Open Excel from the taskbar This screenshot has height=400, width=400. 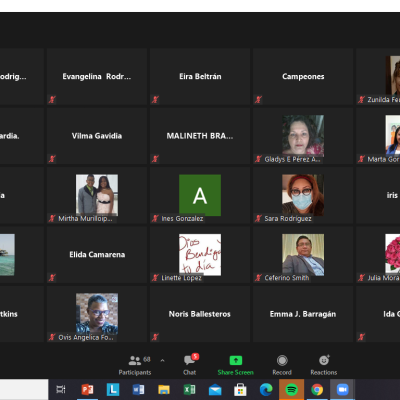click(189, 389)
